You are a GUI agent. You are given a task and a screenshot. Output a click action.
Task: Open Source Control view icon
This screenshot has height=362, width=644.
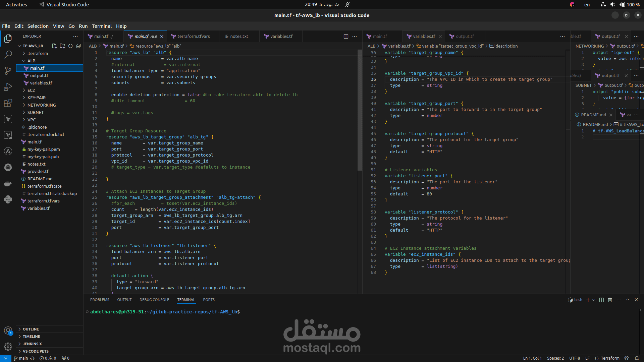[8, 70]
